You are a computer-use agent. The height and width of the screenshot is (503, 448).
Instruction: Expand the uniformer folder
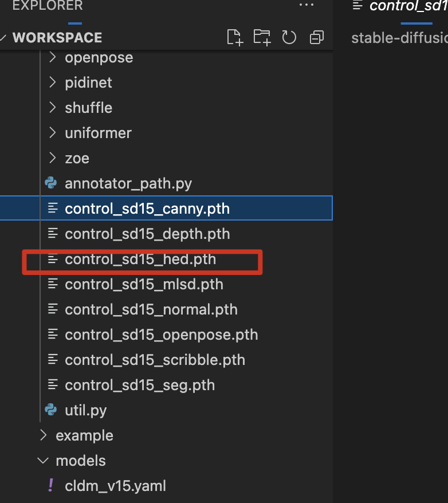tap(52, 132)
